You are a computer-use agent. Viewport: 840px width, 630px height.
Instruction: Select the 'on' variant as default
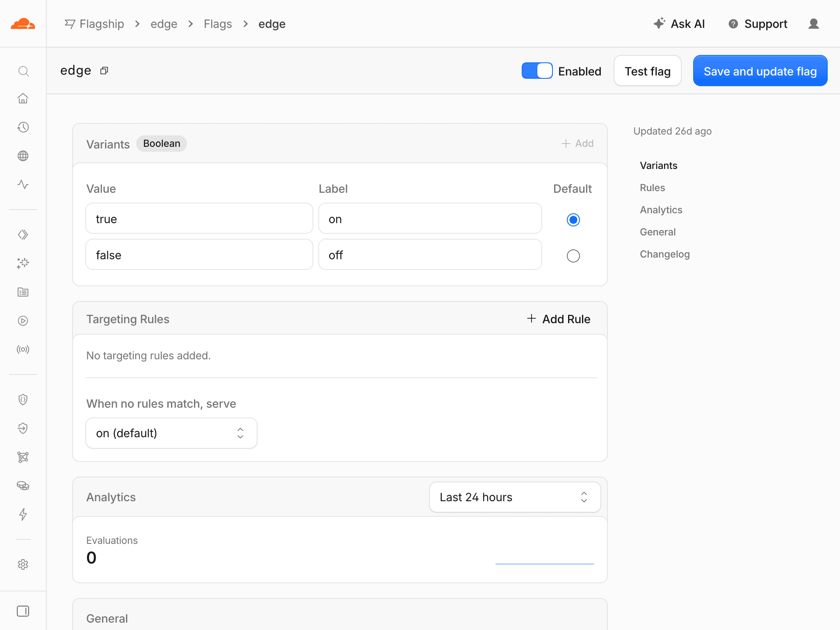click(x=573, y=220)
